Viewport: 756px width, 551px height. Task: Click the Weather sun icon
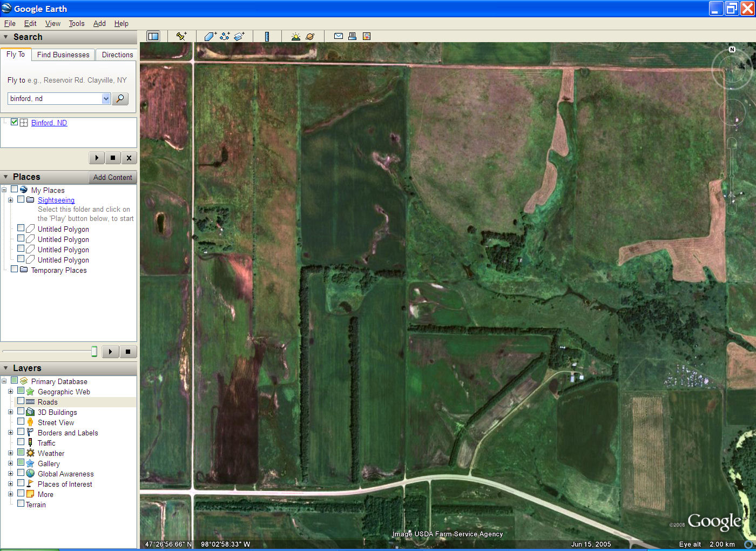pyautogui.click(x=30, y=453)
